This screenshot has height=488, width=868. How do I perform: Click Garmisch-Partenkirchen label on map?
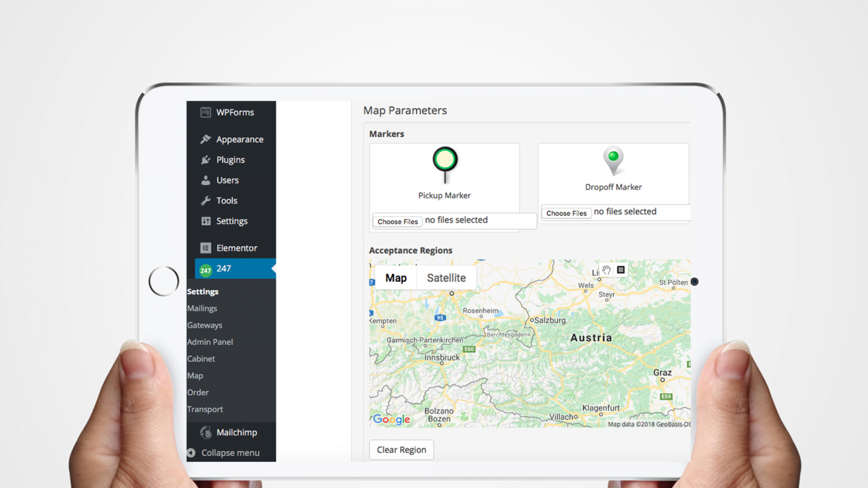click(425, 340)
